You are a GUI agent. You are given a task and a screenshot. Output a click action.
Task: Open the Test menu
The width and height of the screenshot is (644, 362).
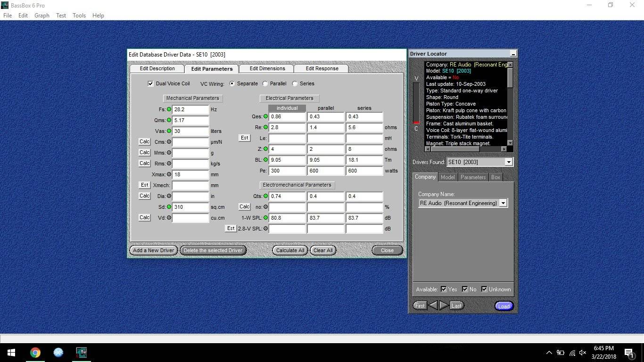click(61, 16)
